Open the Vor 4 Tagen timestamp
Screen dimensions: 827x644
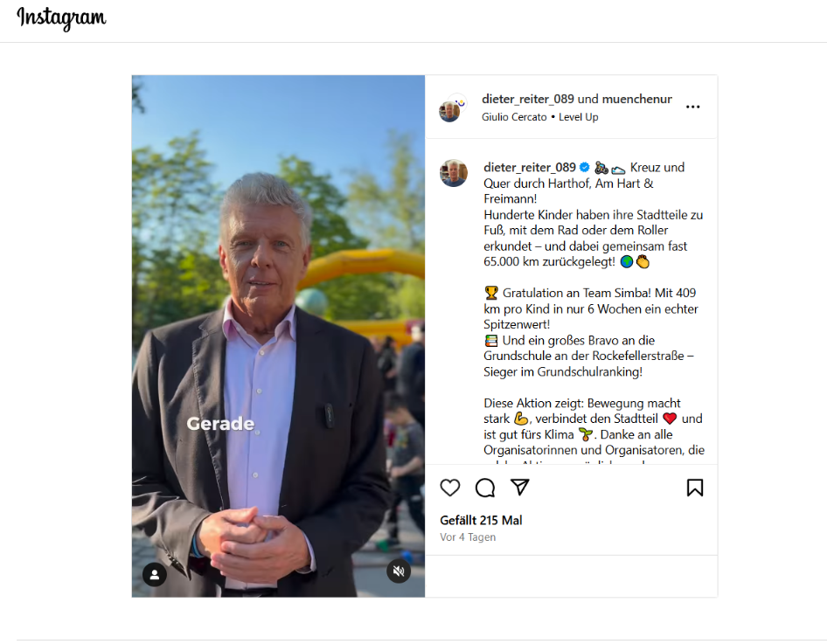click(x=468, y=537)
